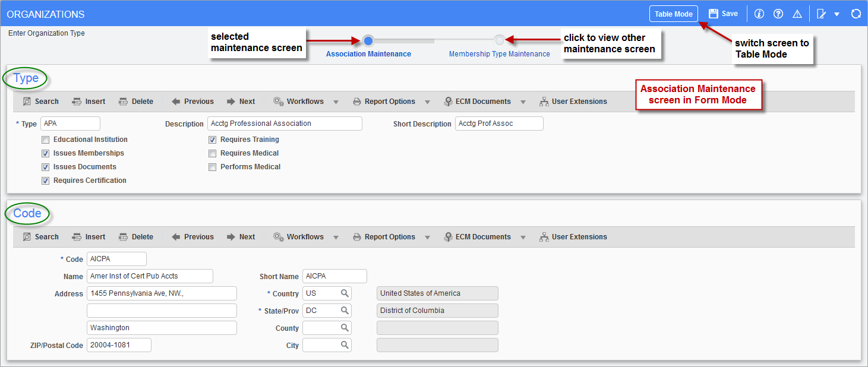The height and width of the screenshot is (367, 868).
Task: Toggle the Performs Medical checkbox
Action: coord(212,167)
